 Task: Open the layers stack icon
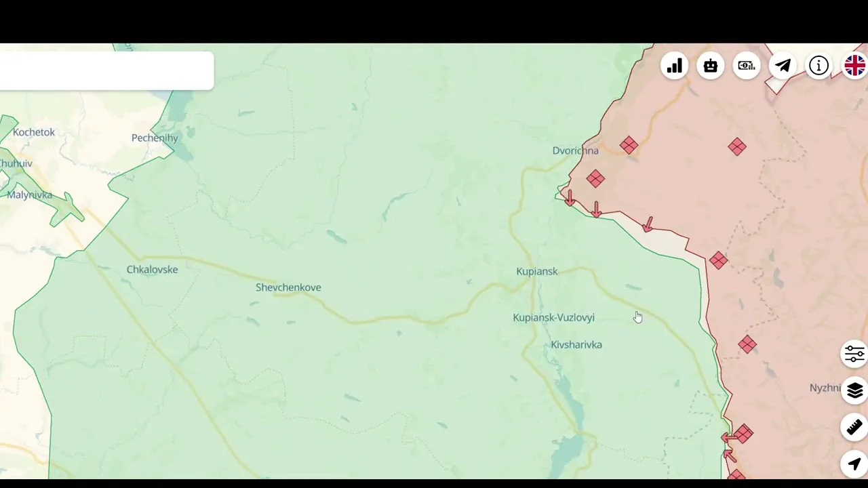pyautogui.click(x=854, y=390)
